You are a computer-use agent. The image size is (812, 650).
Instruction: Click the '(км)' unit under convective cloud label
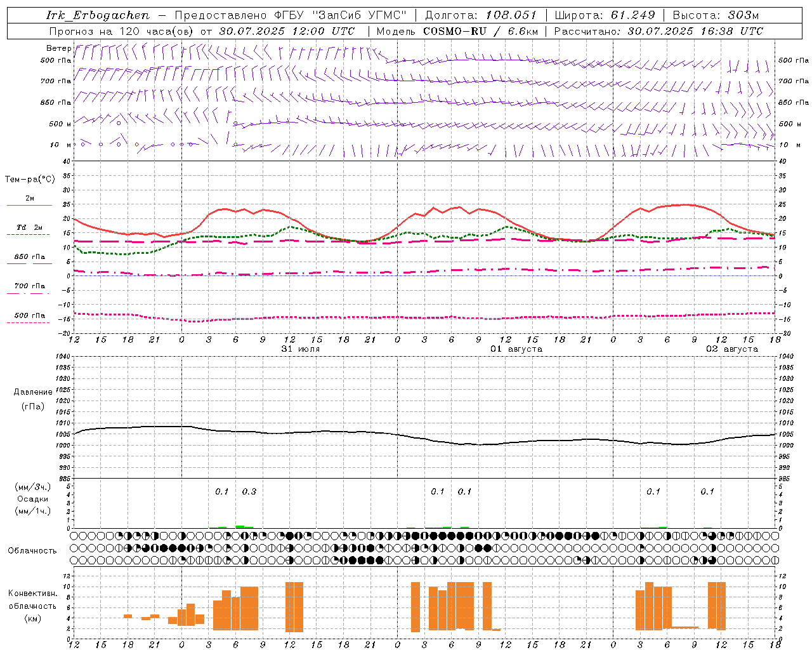pos(32,618)
